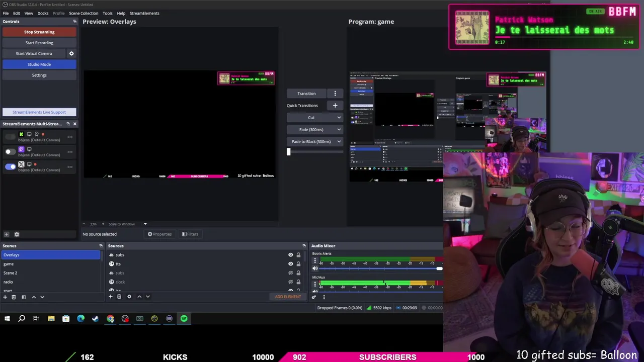Open Multi-Stream settings gear icon

tap(17, 234)
